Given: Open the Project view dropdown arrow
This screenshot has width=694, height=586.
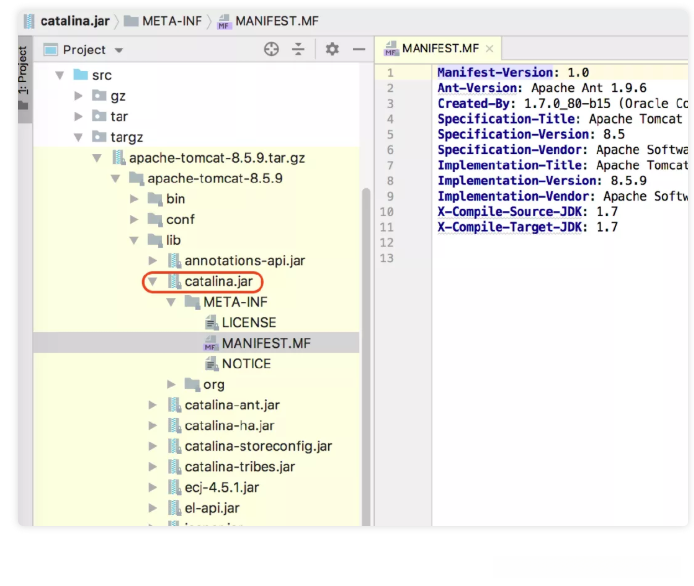Looking at the screenshot, I should pyautogui.click(x=119, y=50).
